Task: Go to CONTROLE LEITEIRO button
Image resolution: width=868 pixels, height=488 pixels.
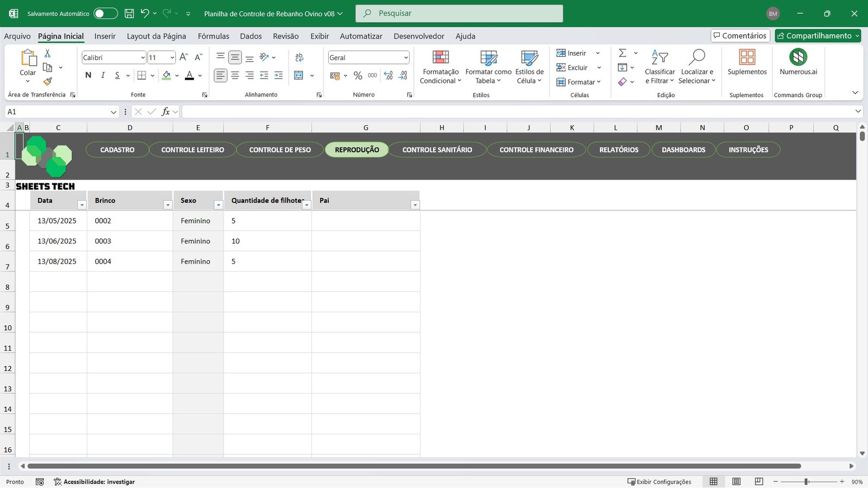Action: [x=193, y=150]
